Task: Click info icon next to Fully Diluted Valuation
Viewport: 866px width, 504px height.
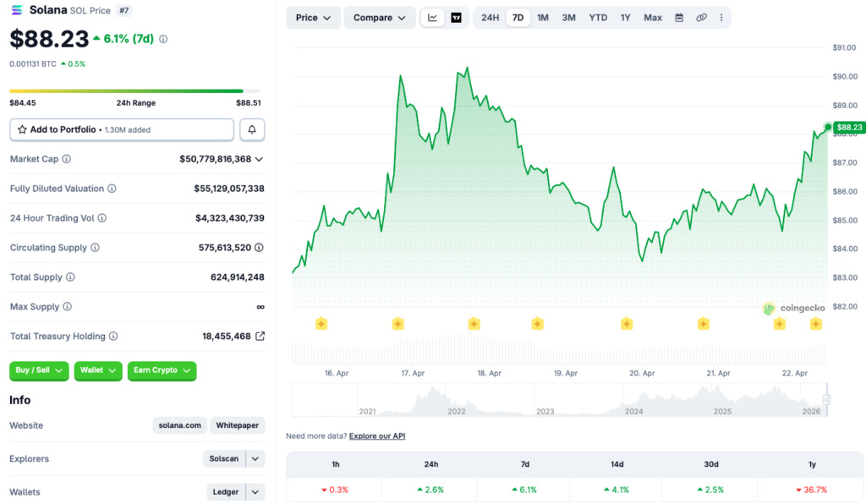Action: [112, 189]
